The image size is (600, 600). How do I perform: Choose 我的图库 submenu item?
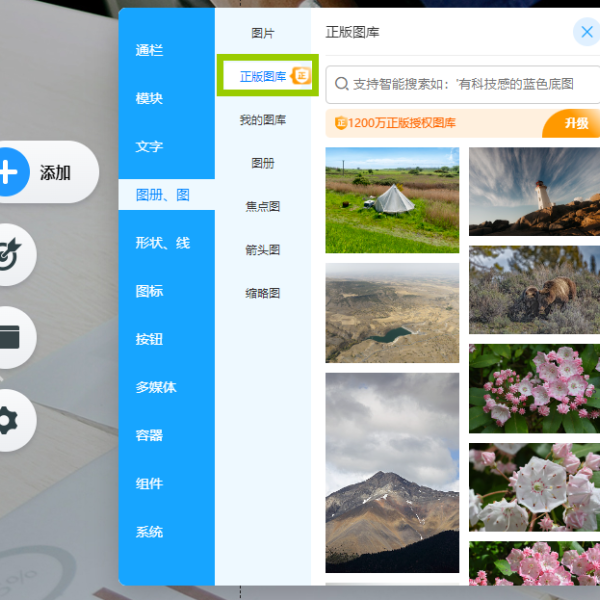click(x=263, y=120)
